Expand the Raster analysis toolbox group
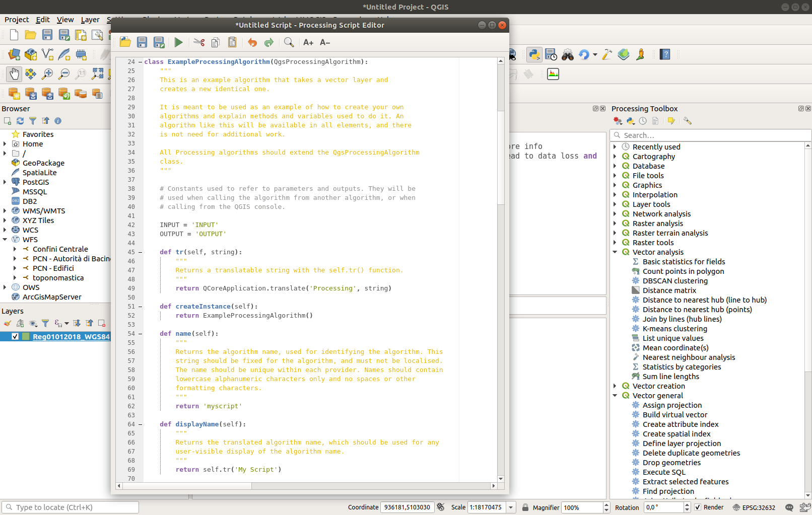The image size is (812, 515). pos(615,224)
